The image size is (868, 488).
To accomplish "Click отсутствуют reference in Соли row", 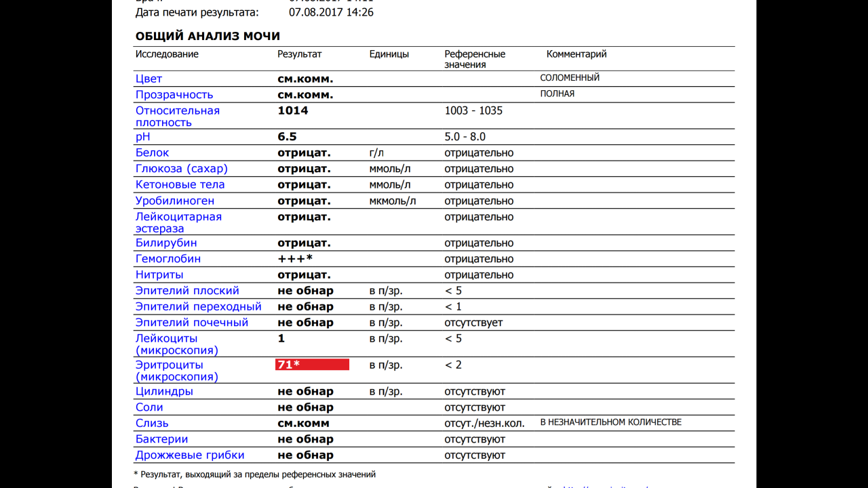I will 475,408.
